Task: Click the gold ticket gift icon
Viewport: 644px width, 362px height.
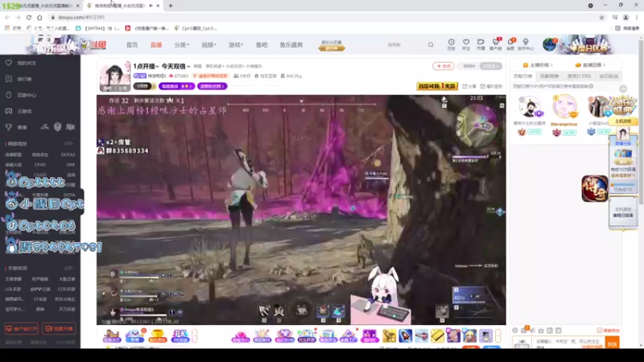Action: [x=437, y=335]
